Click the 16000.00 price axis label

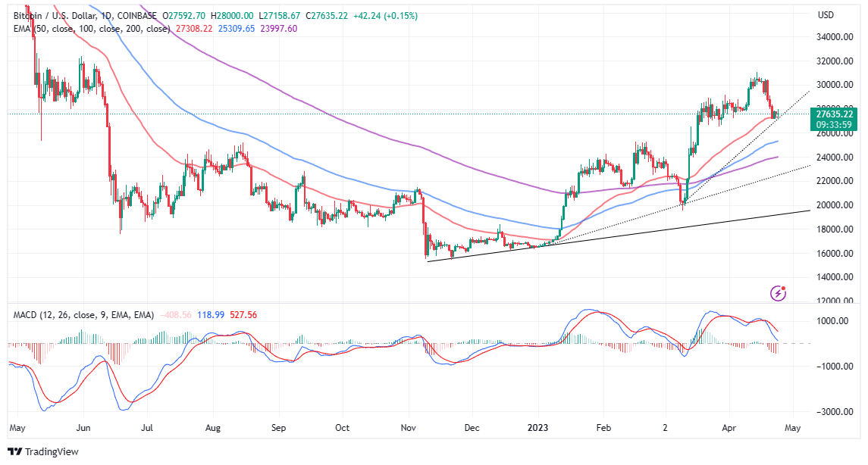pyautogui.click(x=834, y=253)
